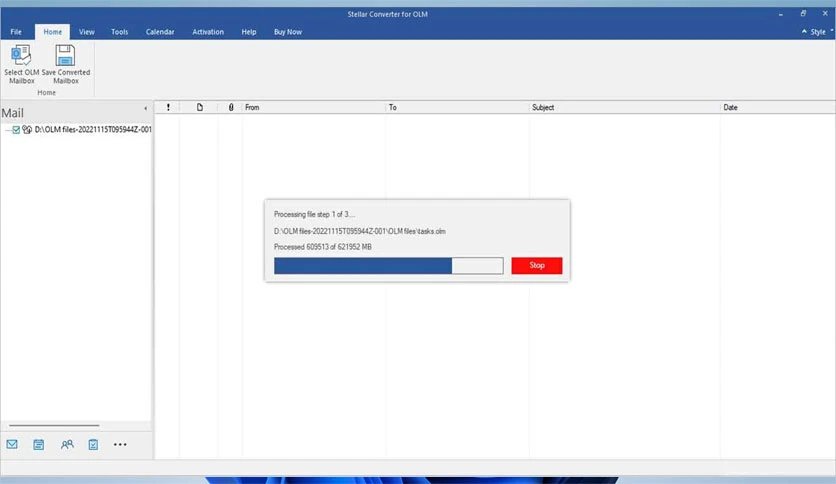Minimize the Stellar Converter window

point(781,14)
